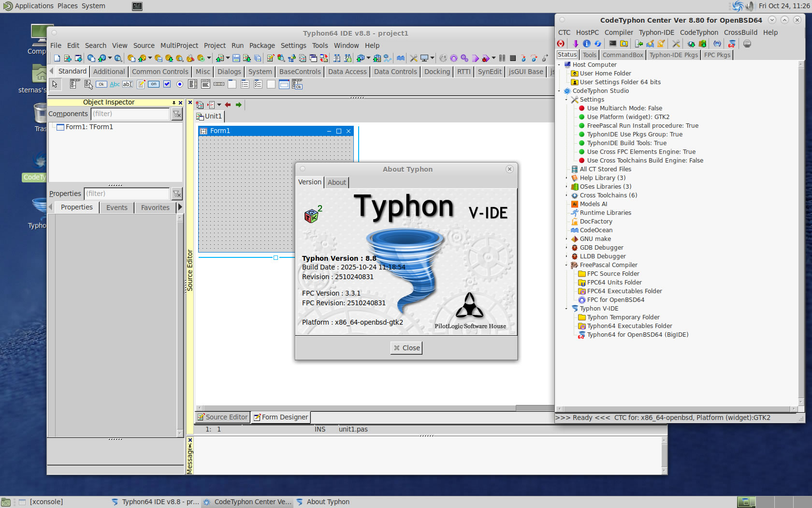Click the Save icon in IDE toolbar
This screenshot has width=812, height=508.
[x=236, y=59]
